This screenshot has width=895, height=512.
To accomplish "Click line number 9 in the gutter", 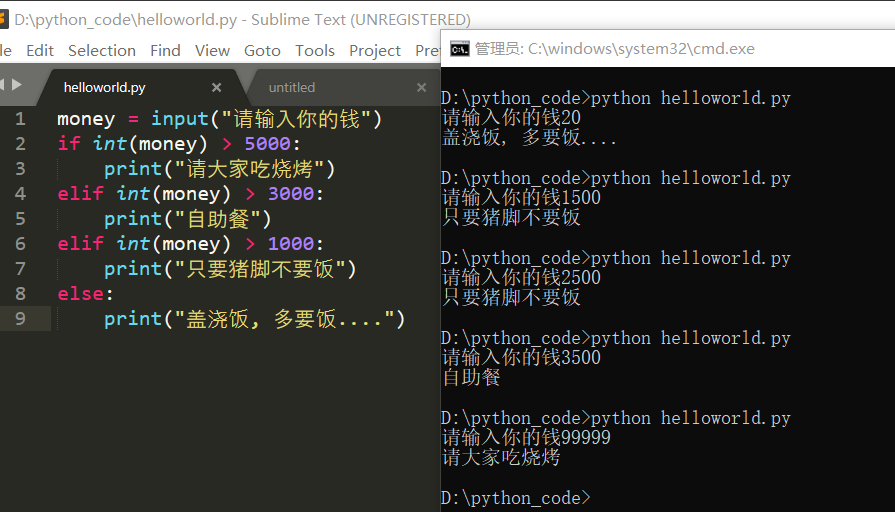I will (x=21, y=319).
